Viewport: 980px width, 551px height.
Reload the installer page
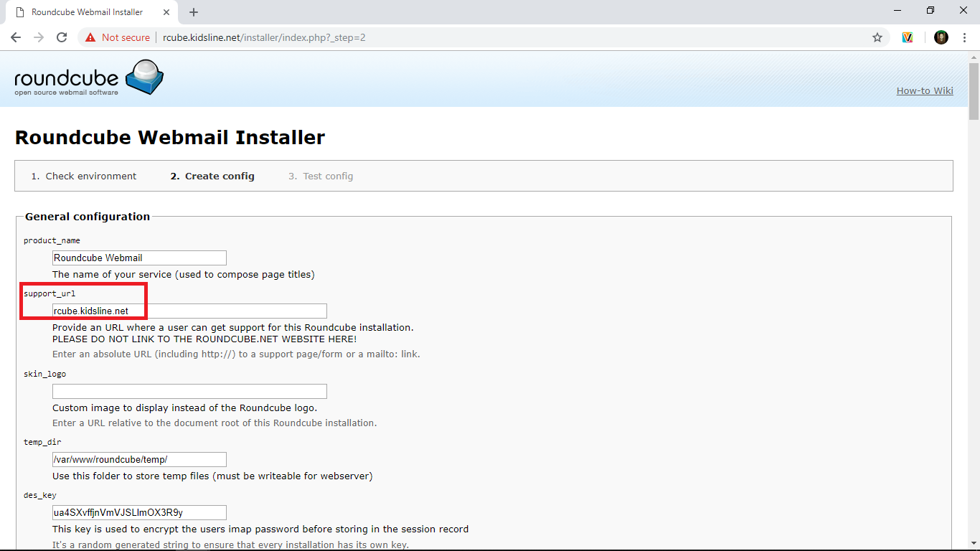[62, 37]
